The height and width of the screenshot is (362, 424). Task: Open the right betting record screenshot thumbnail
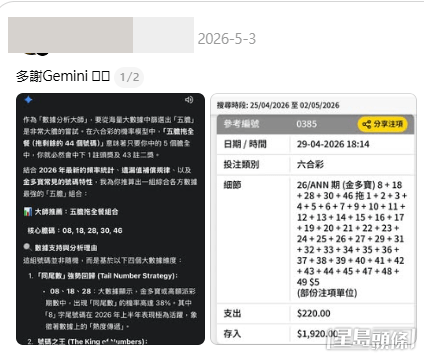[x=313, y=219]
